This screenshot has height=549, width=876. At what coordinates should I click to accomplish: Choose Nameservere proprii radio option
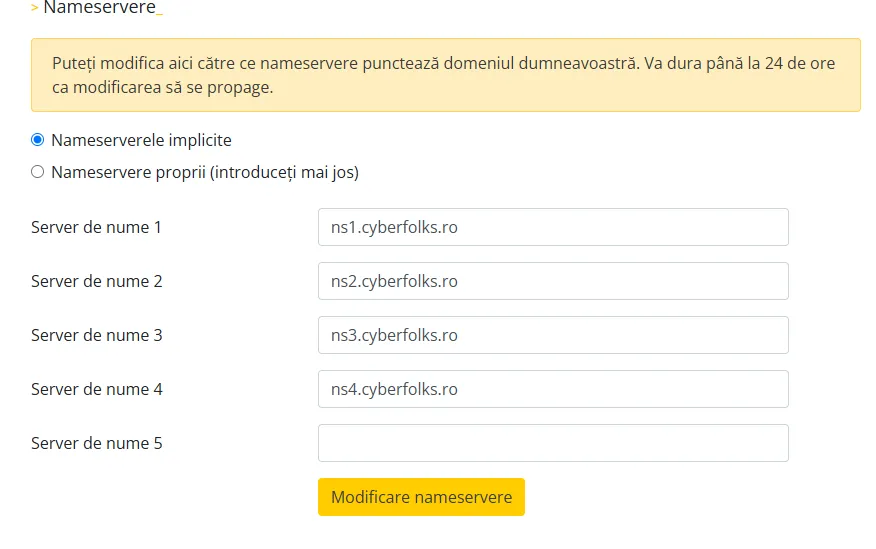coord(37,171)
